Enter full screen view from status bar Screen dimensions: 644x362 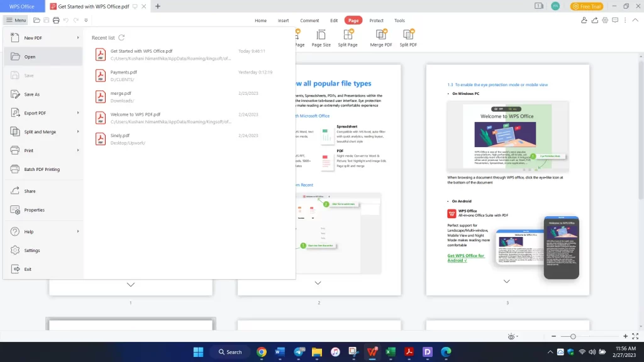coord(635,336)
